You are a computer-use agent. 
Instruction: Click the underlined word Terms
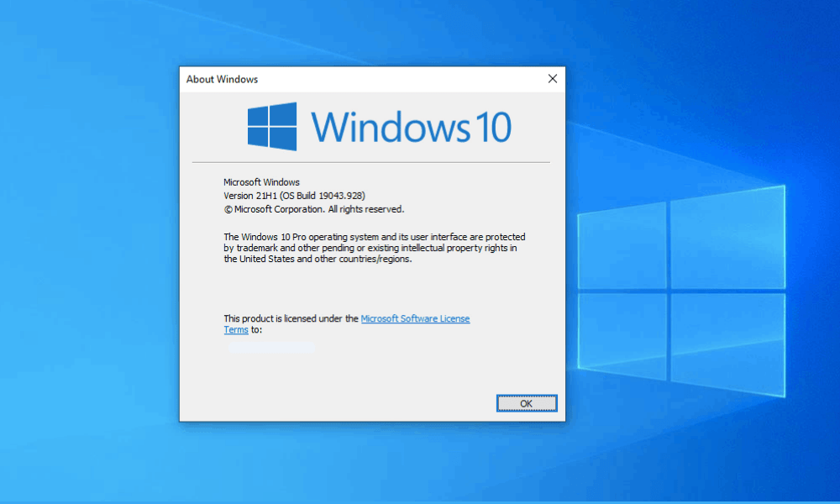coord(236,330)
